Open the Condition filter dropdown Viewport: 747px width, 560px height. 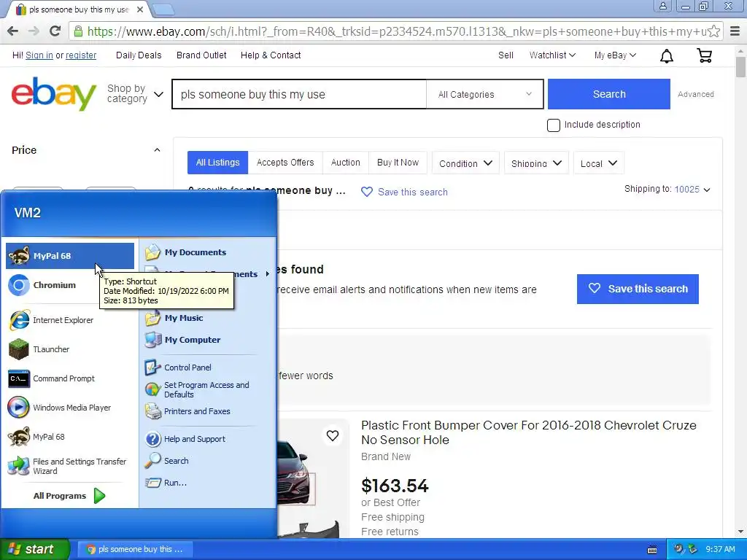(x=465, y=163)
